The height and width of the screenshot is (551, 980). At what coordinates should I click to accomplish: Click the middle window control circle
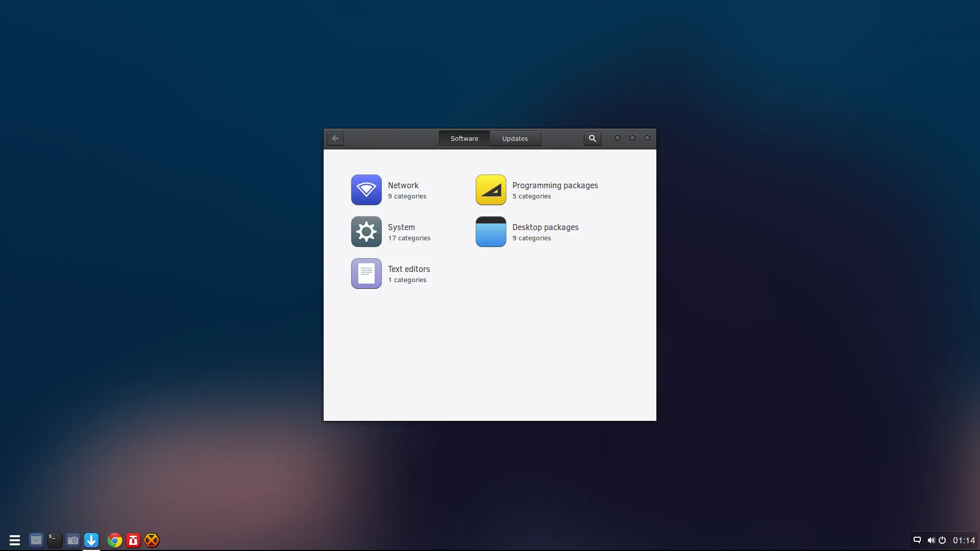tap(632, 138)
